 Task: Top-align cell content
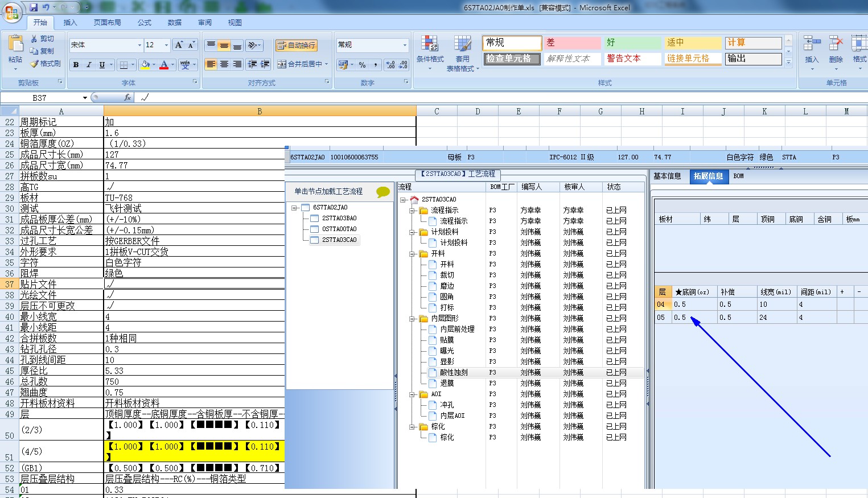coord(211,45)
